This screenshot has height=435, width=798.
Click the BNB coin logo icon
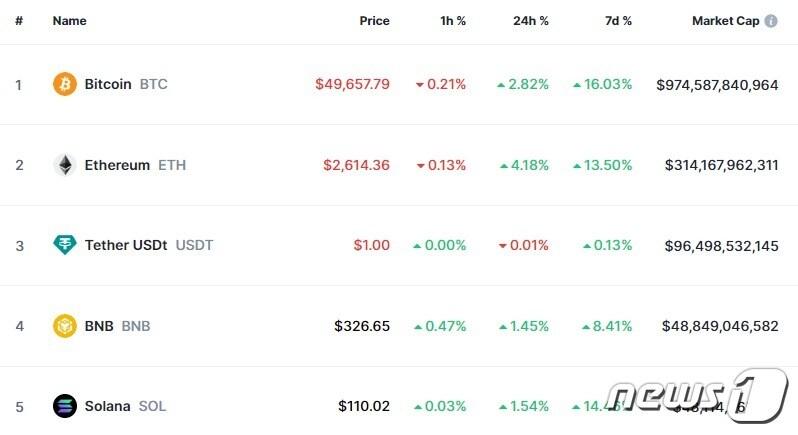(65, 325)
